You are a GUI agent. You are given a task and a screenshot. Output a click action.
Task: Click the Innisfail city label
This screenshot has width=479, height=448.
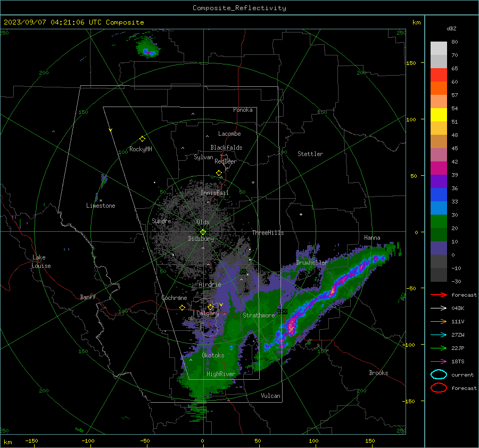pyautogui.click(x=214, y=193)
